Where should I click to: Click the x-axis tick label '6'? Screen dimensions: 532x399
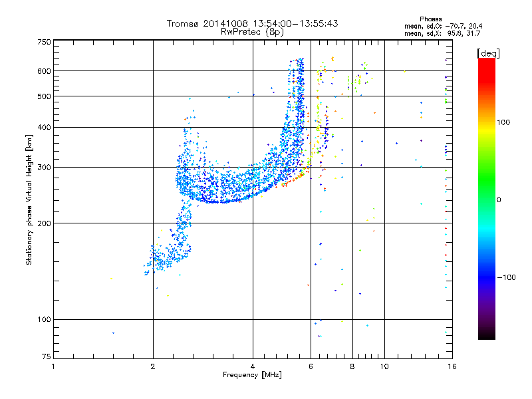[x=311, y=367]
